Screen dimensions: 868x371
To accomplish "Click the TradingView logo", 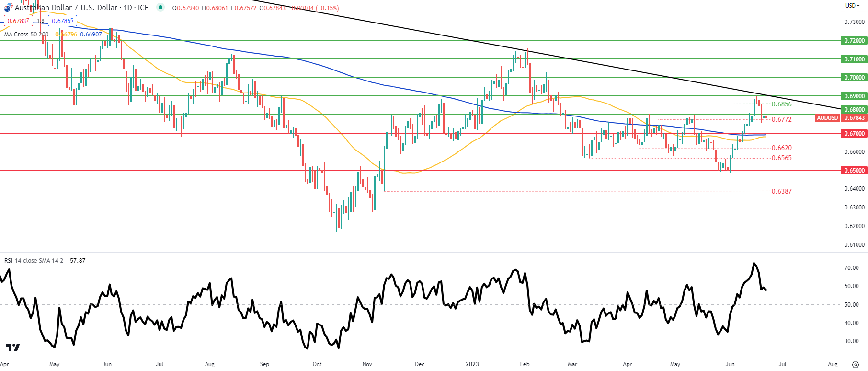I will pyautogui.click(x=13, y=347).
